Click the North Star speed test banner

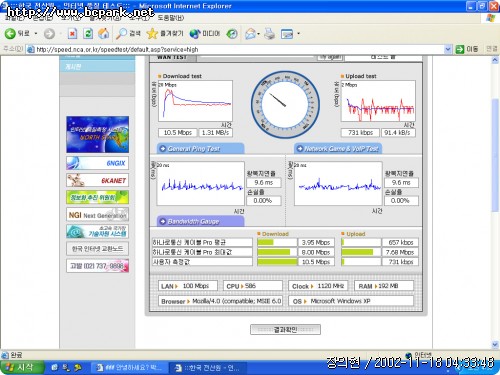coord(97,134)
